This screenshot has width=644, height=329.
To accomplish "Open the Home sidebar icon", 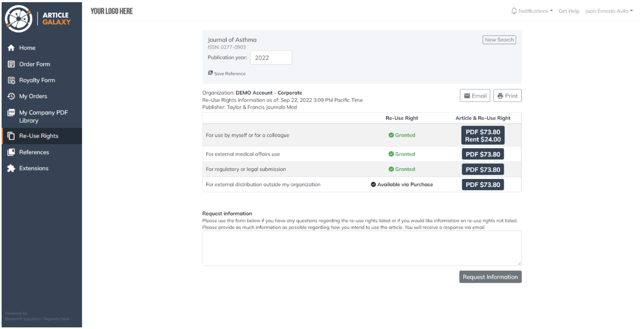I will (11, 48).
